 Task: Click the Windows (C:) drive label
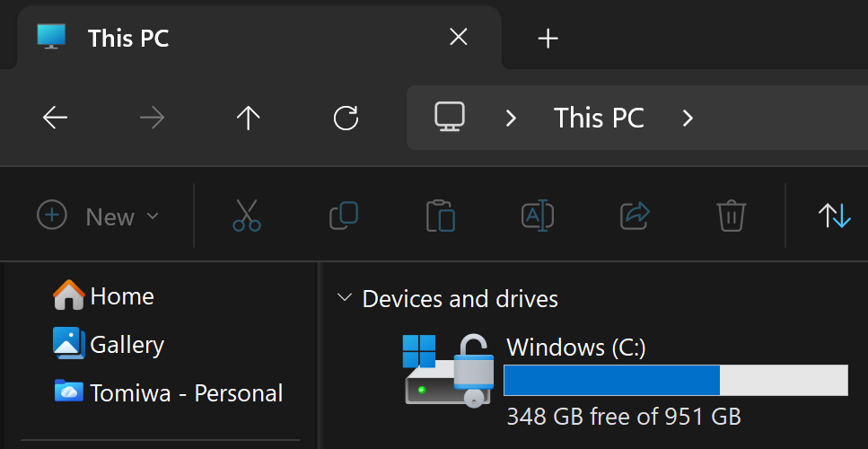click(576, 348)
